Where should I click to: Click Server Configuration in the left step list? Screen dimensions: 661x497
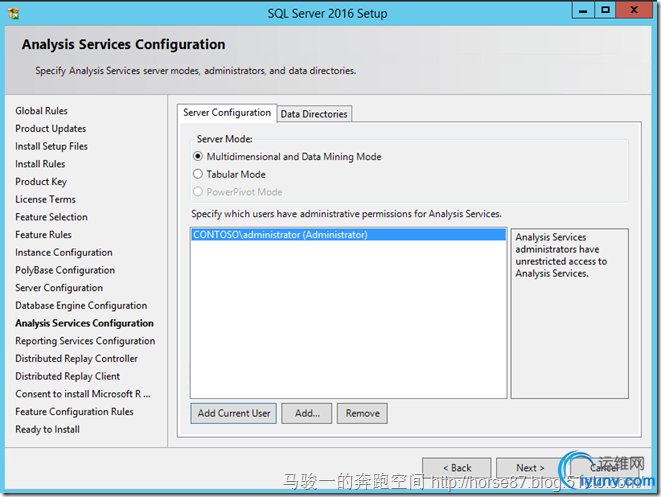[59, 288]
